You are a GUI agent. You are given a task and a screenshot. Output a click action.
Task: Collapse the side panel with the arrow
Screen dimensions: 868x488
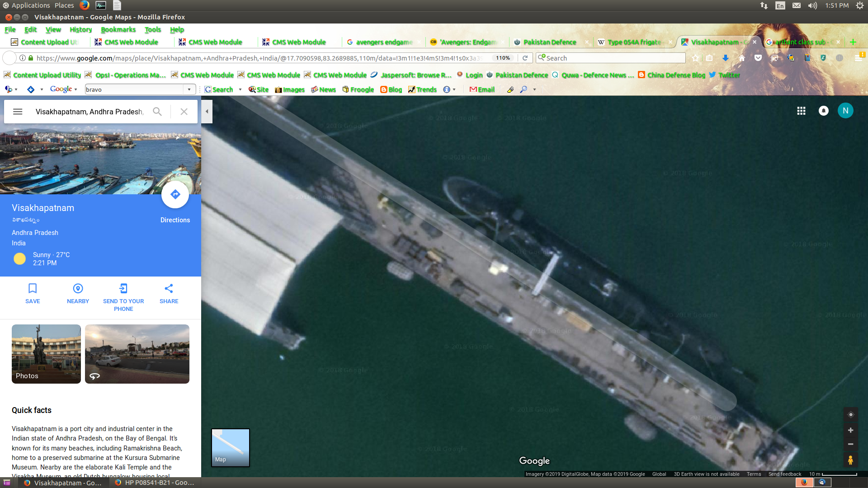coord(207,112)
